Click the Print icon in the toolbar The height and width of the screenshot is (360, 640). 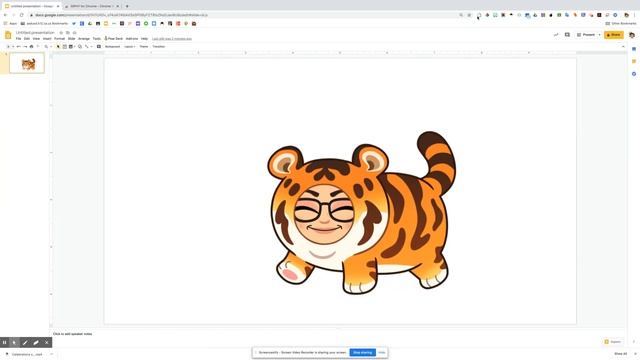coord(31,47)
